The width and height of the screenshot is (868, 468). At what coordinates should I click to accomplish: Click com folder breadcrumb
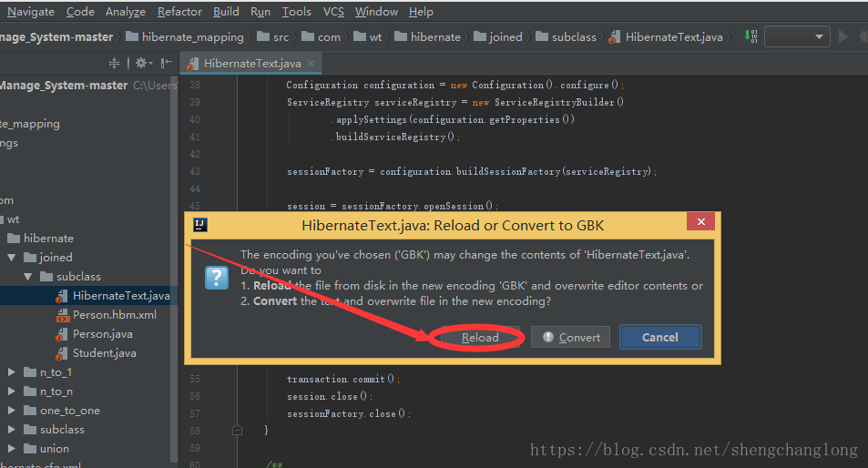pyautogui.click(x=322, y=37)
